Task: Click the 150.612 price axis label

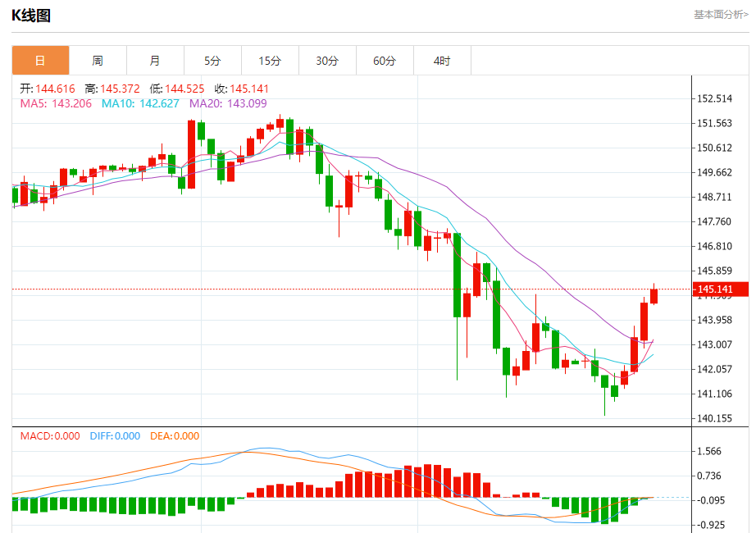Action: (x=714, y=148)
